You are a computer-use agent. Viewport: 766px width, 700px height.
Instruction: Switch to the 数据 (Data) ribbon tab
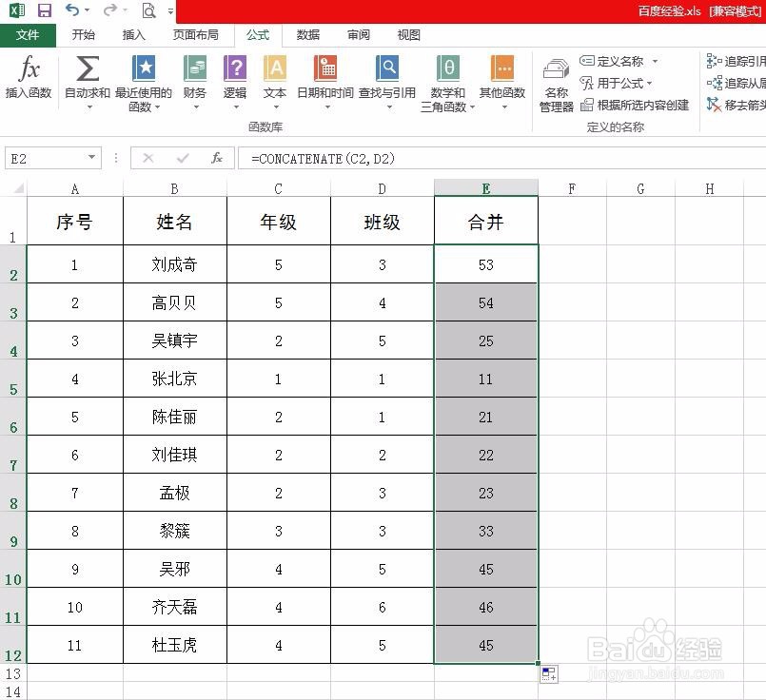[307, 35]
